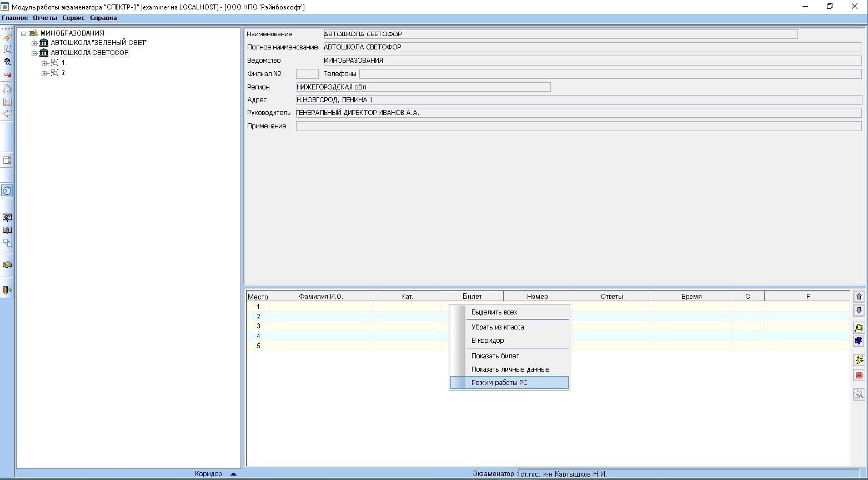Image resolution: width=868 pixels, height=480 pixels.
Task: Click the Телефоны field
Action: 610,74
